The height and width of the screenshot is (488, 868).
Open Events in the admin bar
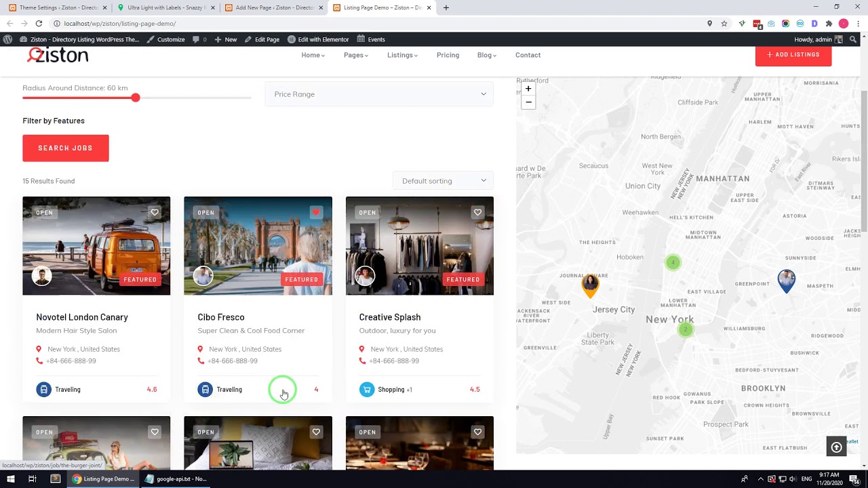[x=371, y=39]
